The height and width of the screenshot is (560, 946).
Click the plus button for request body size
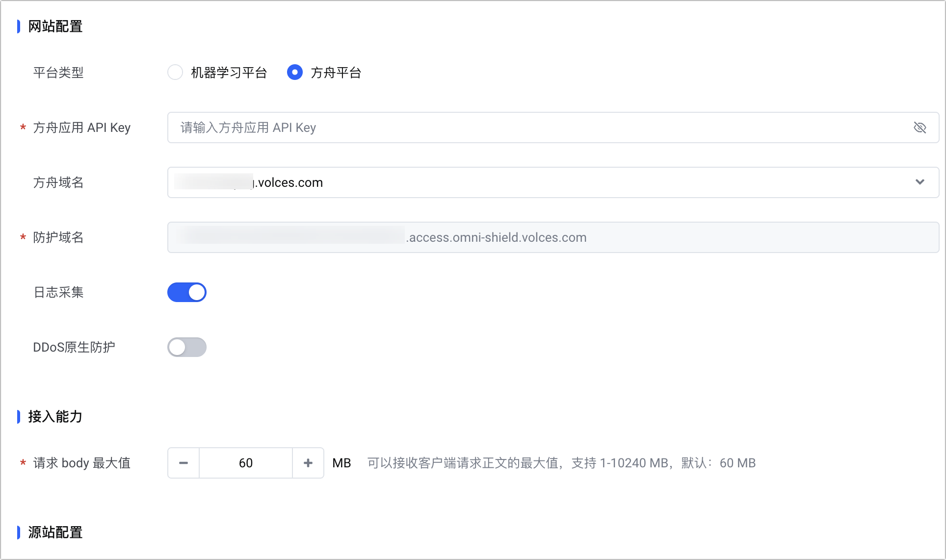308,463
